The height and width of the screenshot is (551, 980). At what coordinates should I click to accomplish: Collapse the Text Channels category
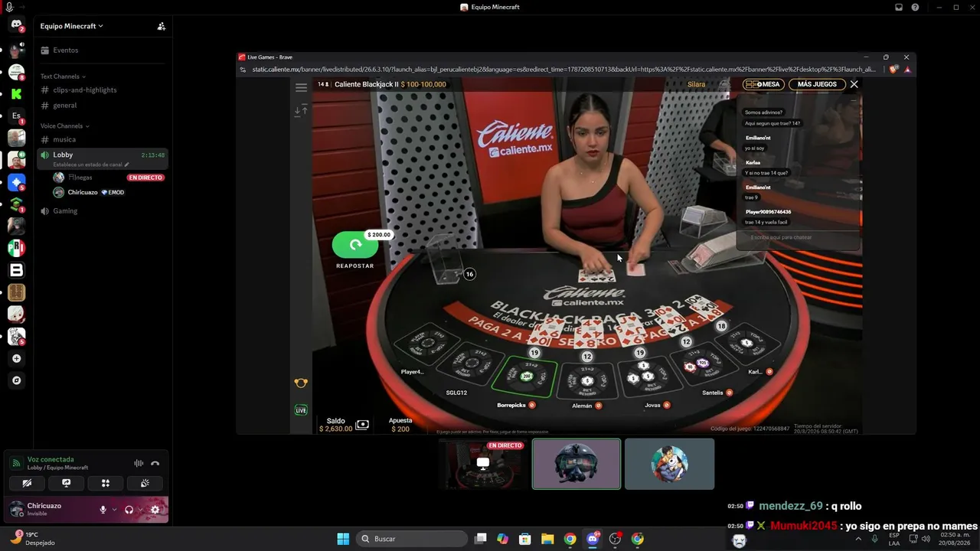pyautogui.click(x=63, y=77)
